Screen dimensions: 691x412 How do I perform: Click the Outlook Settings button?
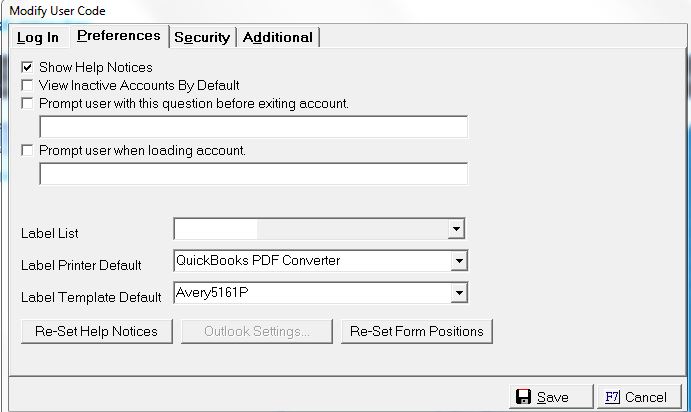257,331
